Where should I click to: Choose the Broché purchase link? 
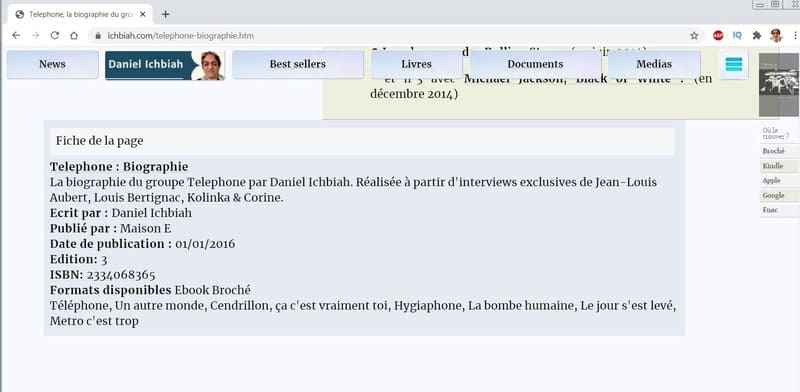(x=780, y=152)
